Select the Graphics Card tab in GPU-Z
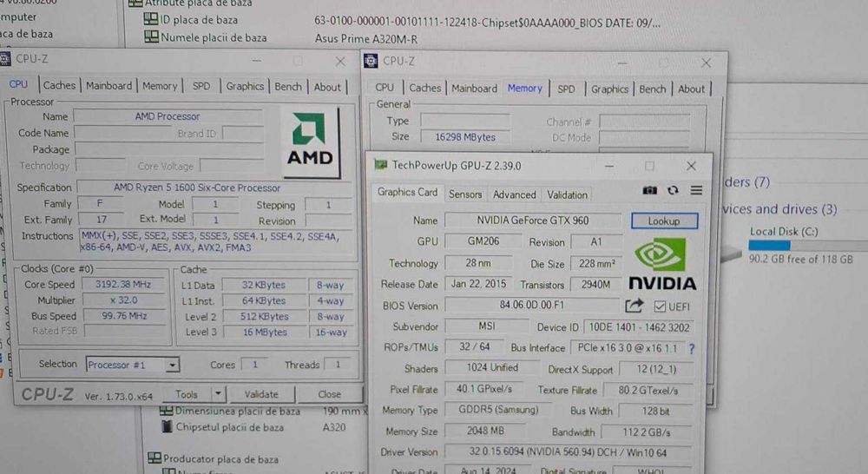This screenshot has height=474, width=868. pyautogui.click(x=407, y=192)
